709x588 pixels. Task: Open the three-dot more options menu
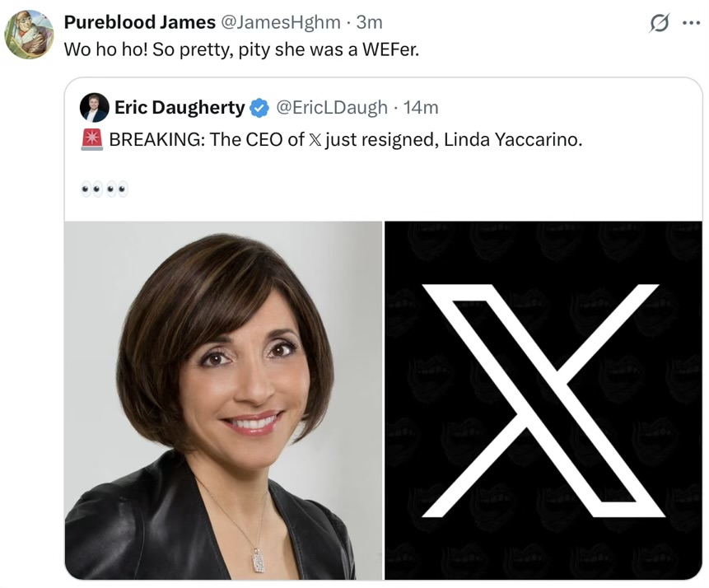(691, 23)
